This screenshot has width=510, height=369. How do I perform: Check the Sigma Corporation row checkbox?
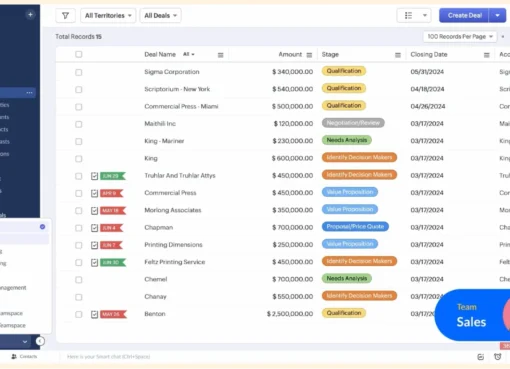click(x=79, y=72)
